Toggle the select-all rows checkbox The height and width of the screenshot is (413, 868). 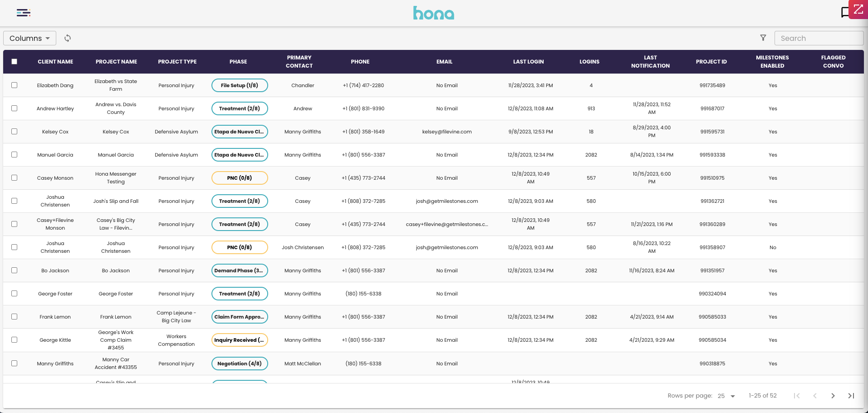coord(15,62)
